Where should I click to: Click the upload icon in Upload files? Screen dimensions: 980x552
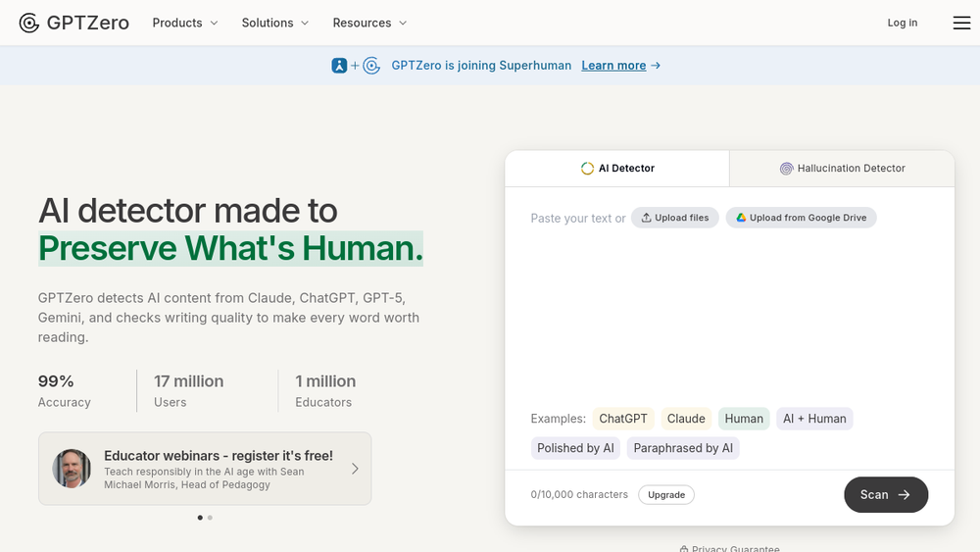[x=646, y=218]
